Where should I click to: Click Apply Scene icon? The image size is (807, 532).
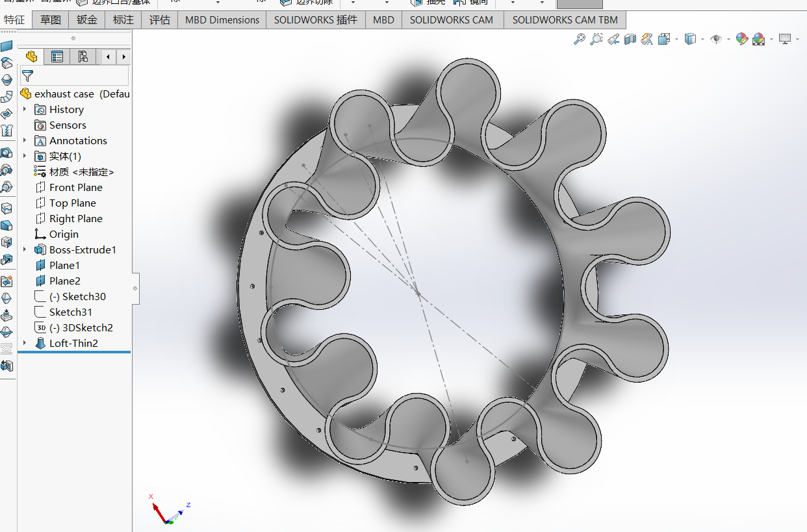(x=758, y=39)
